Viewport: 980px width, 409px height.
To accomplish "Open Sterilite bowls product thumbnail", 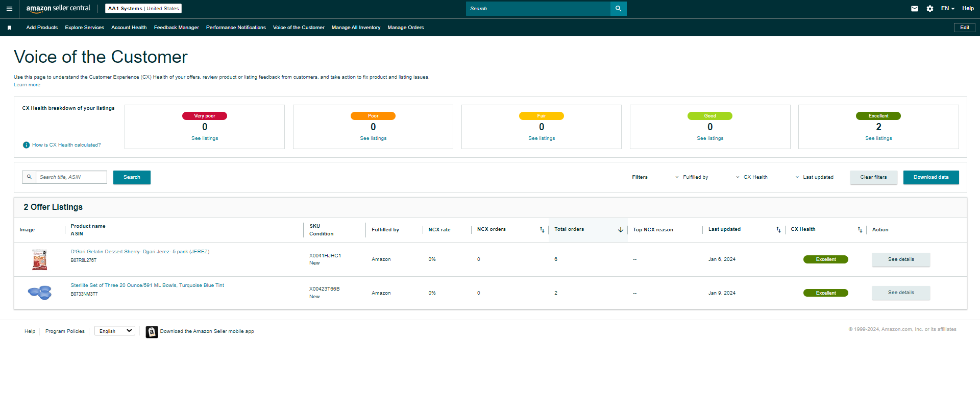I will point(39,293).
